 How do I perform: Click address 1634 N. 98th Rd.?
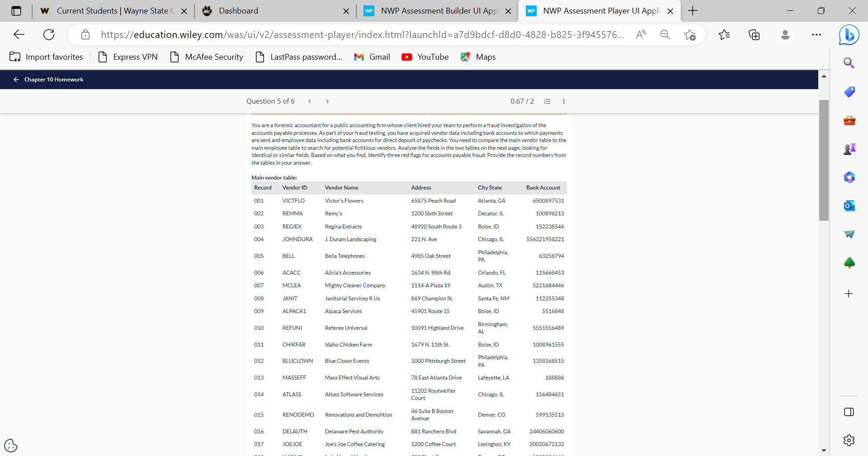[431, 273]
